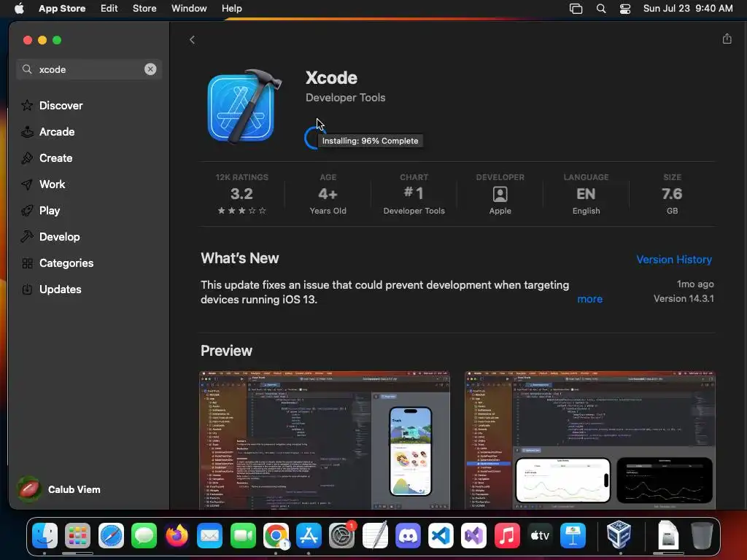Open the first preview screenshot
Screen dimensions: 747x560
click(325, 440)
